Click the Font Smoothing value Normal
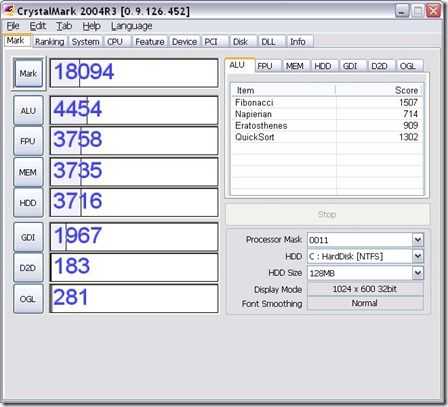The height and width of the screenshot is (407, 448). (x=365, y=303)
